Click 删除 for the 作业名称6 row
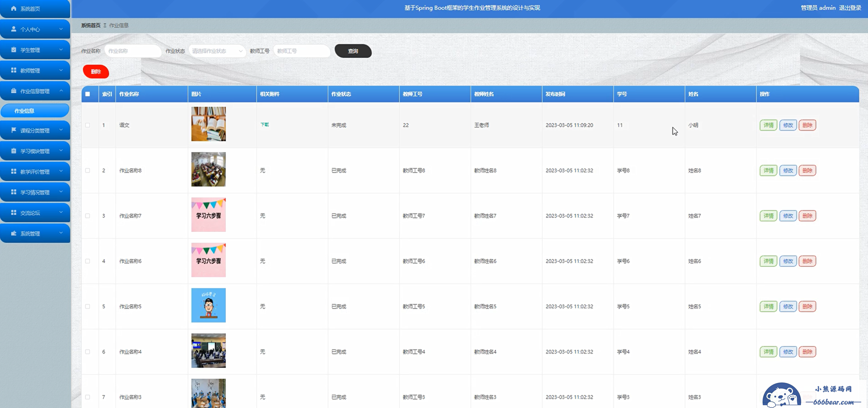 pos(807,261)
